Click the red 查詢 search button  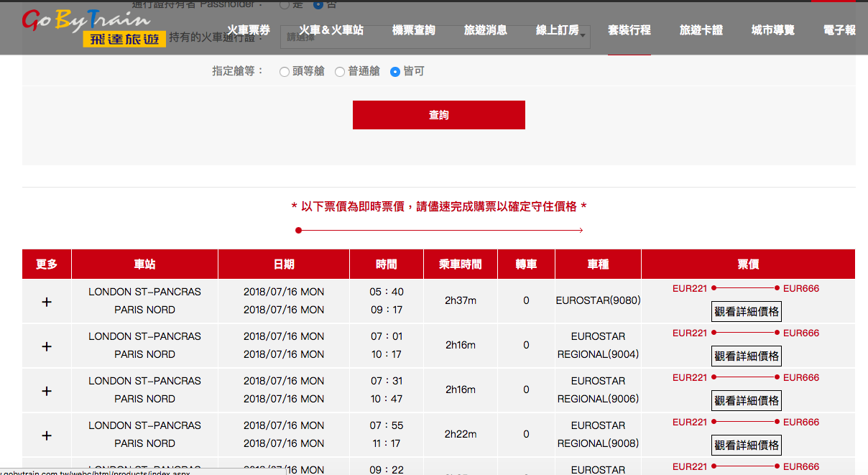[x=439, y=115]
